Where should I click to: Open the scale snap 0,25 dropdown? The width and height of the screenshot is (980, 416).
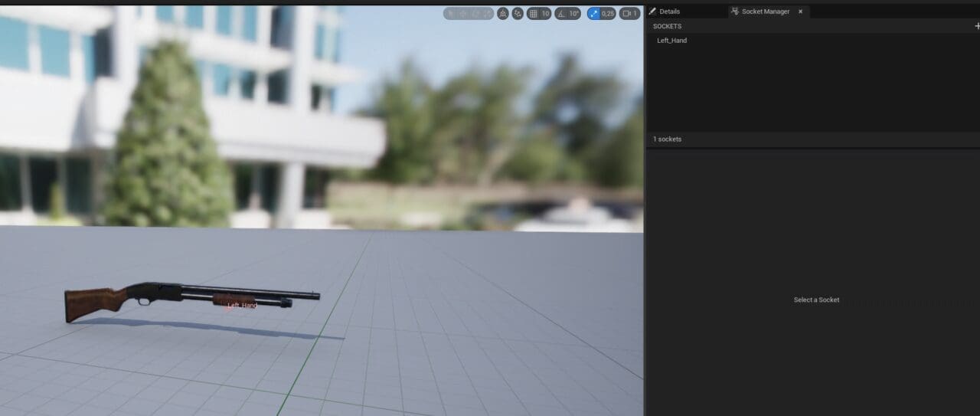(608, 14)
